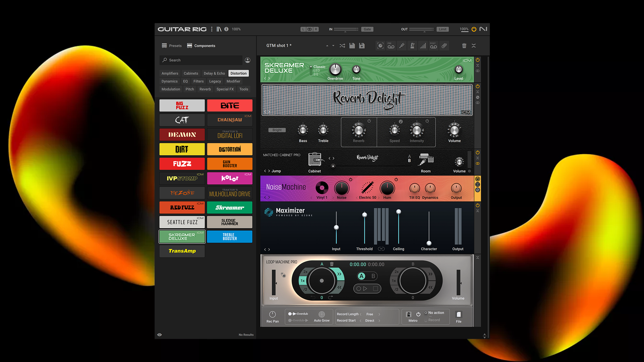Add the Treble Booster component
The height and width of the screenshot is (362, 644).
pos(230,237)
